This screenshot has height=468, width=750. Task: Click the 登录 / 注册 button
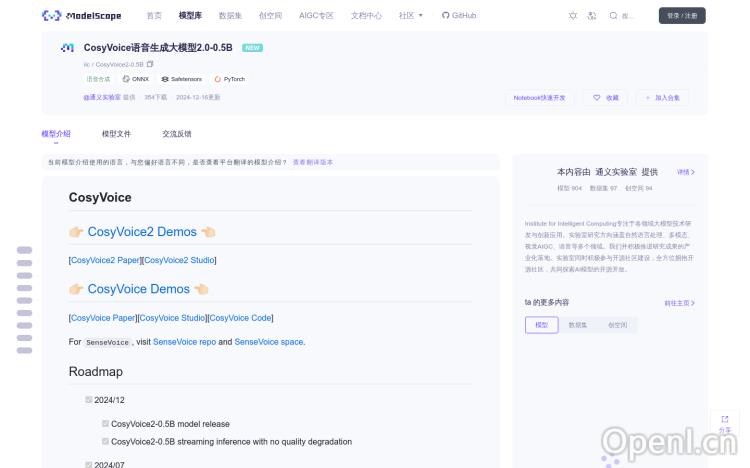[682, 16]
